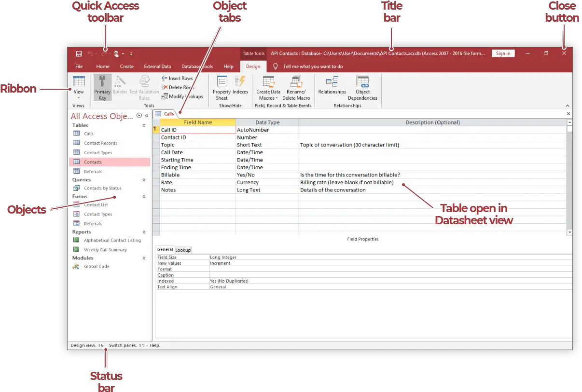Click the Rename/Delete Macro icon

click(x=296, y=88)
